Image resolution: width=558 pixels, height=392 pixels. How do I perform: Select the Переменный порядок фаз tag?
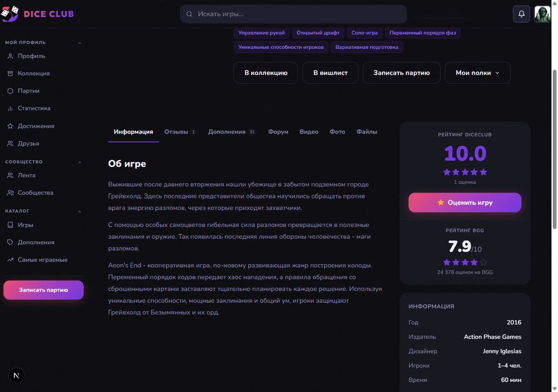tap(423, 33)
